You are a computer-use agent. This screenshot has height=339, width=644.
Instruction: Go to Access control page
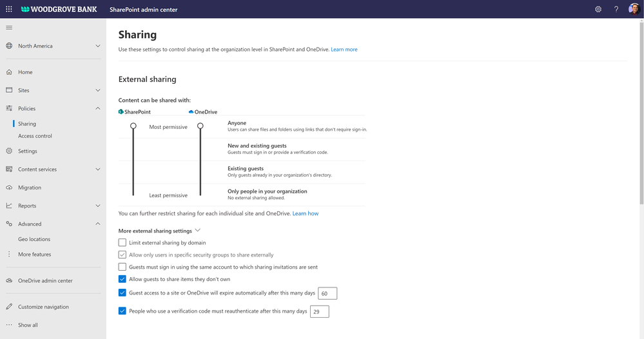click(x=35, y=136)
